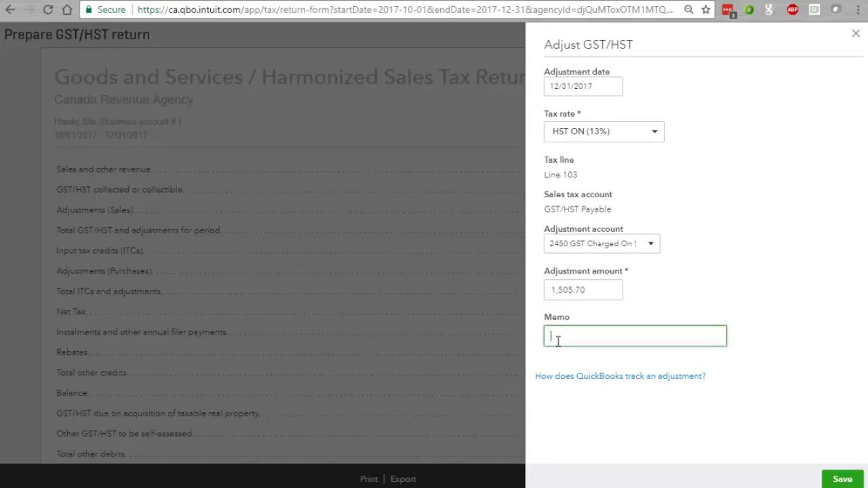Open the Adjustment account dropdown
This screenshot has height=488, width=868.
(x=601, y=243)
